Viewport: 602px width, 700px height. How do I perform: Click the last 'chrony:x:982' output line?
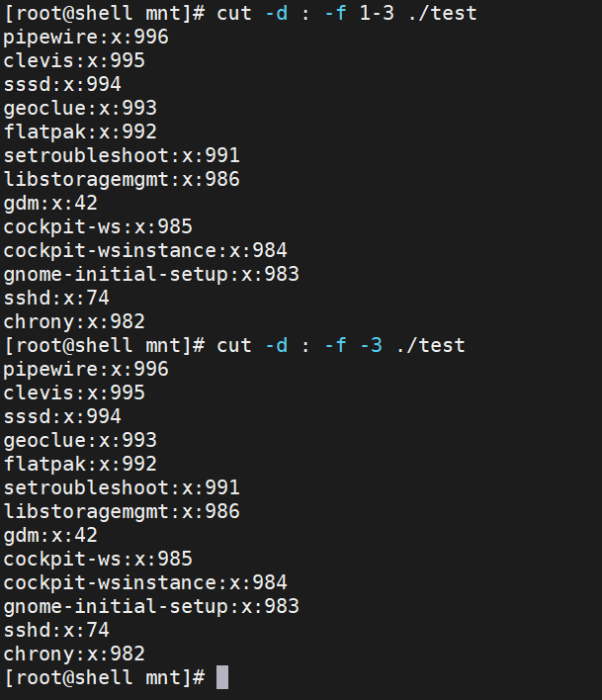pyautogui.click(x=74, y=654)
